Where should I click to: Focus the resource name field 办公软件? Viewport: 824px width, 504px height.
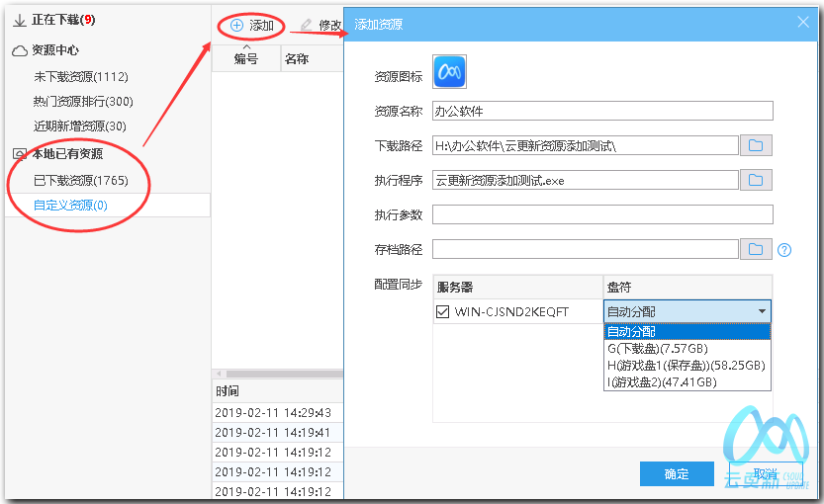tap(602, 111)
